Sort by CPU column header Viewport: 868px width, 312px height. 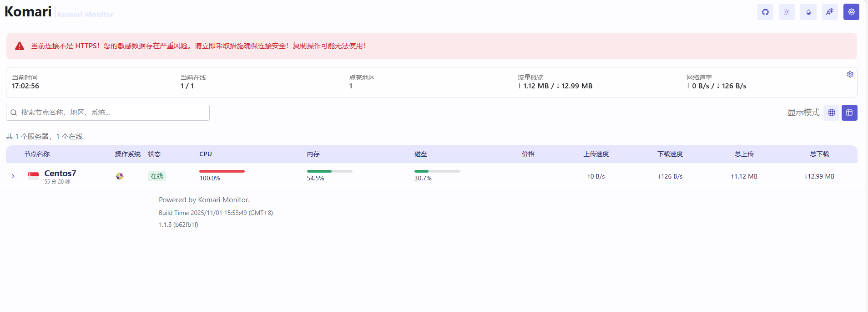pyautogui.click(x=206, y=154)
